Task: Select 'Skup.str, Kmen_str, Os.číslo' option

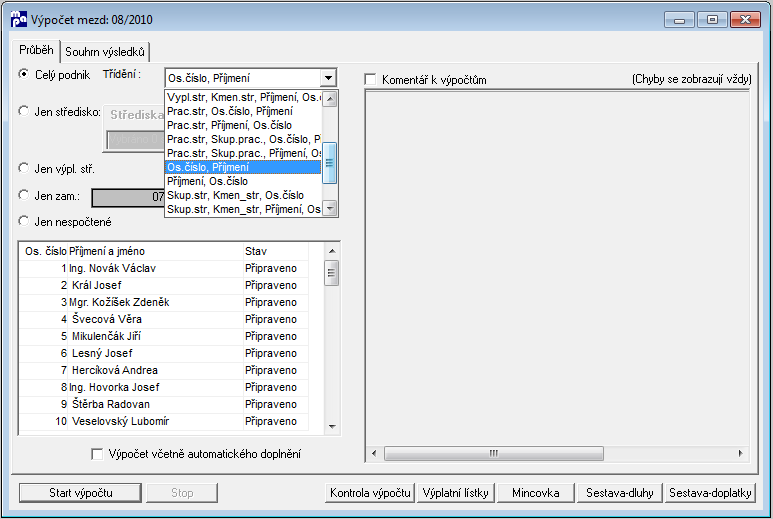Action: pyautogui.click(x=244, y=195)
